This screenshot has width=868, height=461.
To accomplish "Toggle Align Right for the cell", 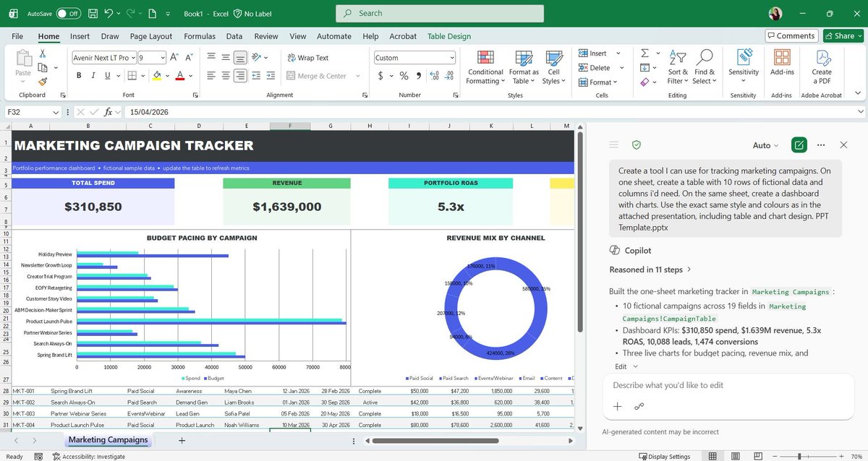I will click(x=240, y=76).
